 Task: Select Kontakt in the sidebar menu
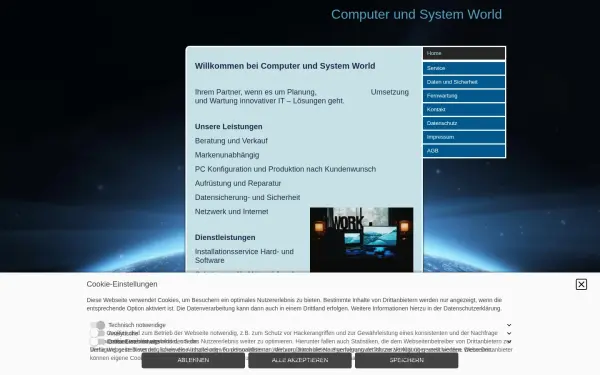pos(464,109)
